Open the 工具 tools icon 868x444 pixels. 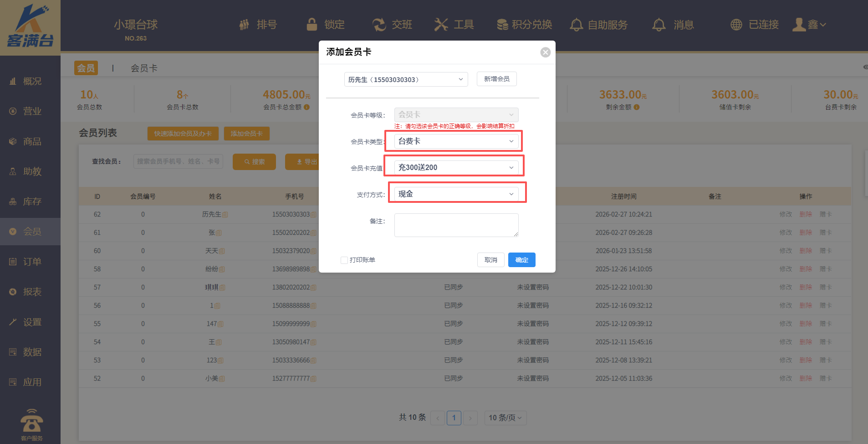click(x=441, y=25)
